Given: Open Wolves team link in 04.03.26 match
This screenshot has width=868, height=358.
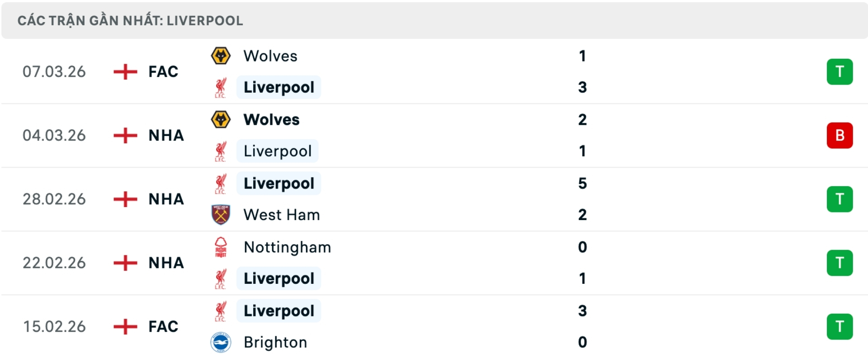Looking at the screenshot, I should (x=271, y=120).
